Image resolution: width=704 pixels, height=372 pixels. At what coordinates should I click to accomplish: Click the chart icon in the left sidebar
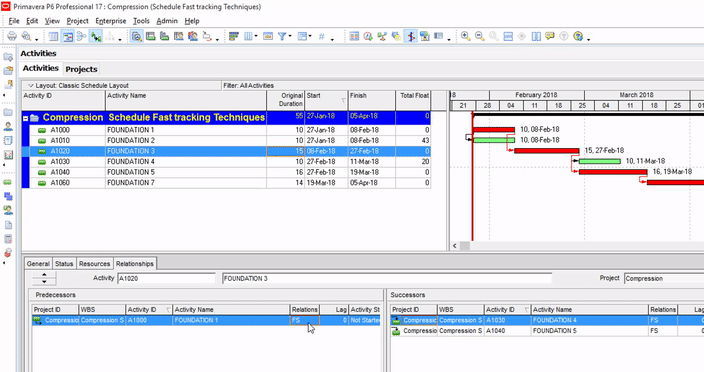[8, 155]
